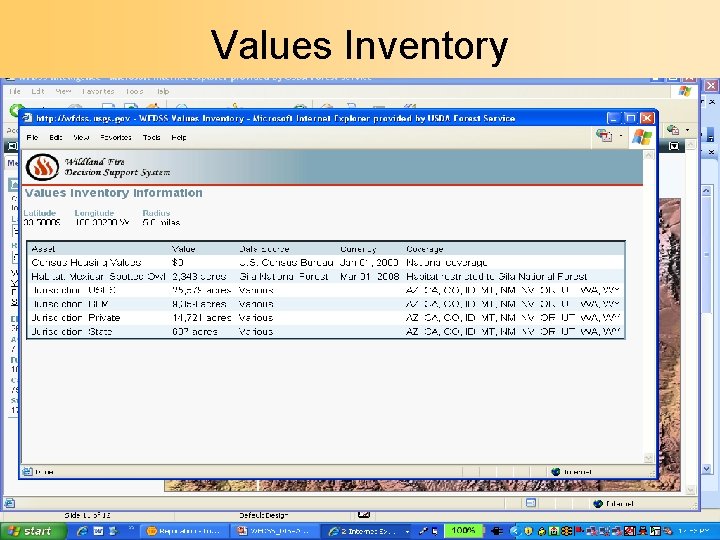This screenshot has height=540, width=720.
Task: Launch Internet Explorer from the Quick Launch bar
Action: [82, 531]
